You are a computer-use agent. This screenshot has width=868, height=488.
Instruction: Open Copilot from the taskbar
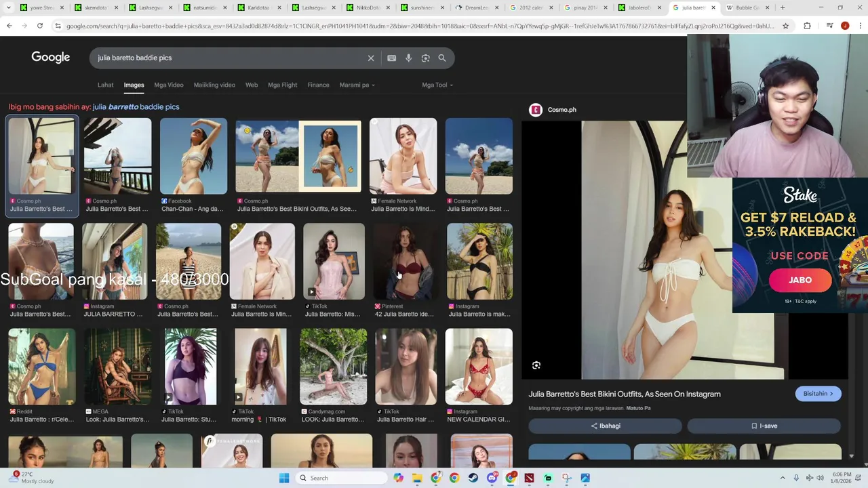coord(399,478)
